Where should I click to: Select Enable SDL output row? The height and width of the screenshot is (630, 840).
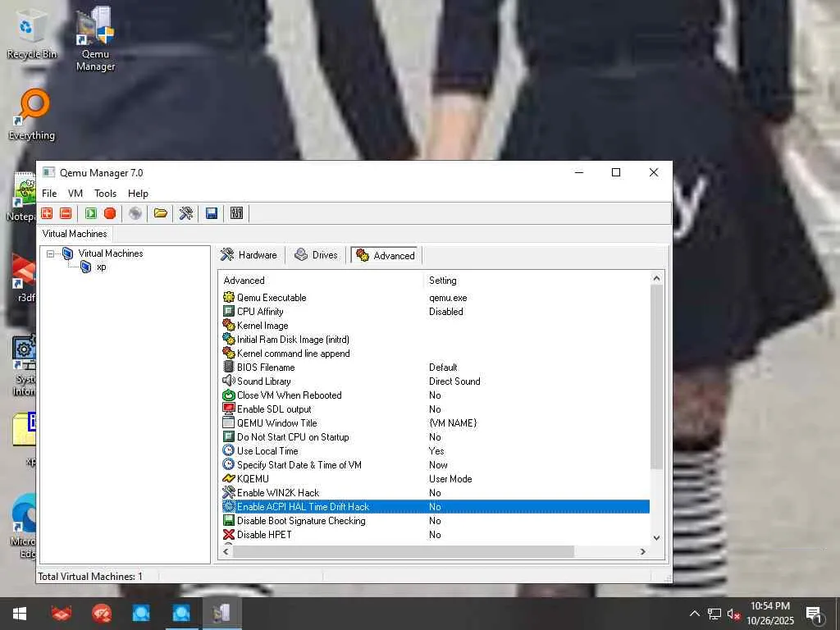[x=436, y=409]
